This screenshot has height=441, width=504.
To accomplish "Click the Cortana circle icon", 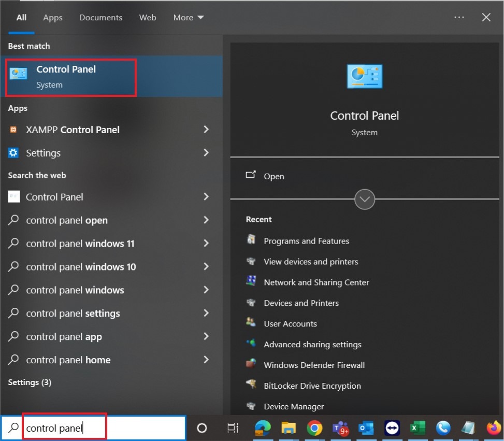I will 202,428.
